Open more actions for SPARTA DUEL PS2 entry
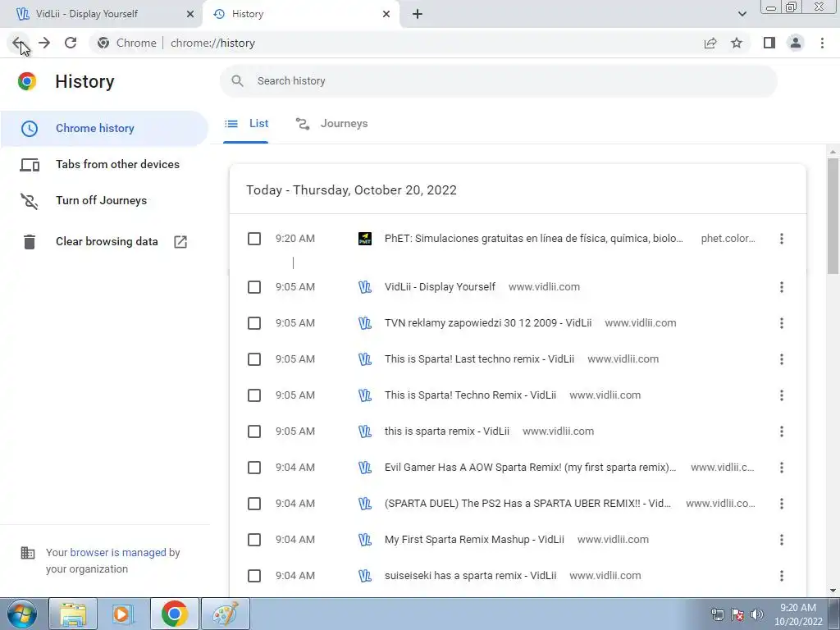The width and height of the screenshot is (840, 630). tap(782, 504)
